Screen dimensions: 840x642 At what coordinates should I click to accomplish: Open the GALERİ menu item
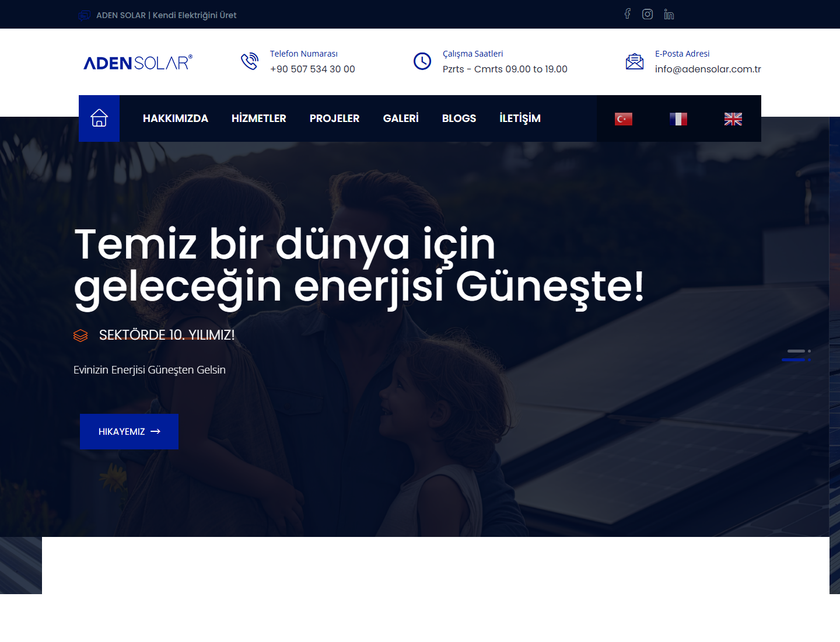click(401, 118)
